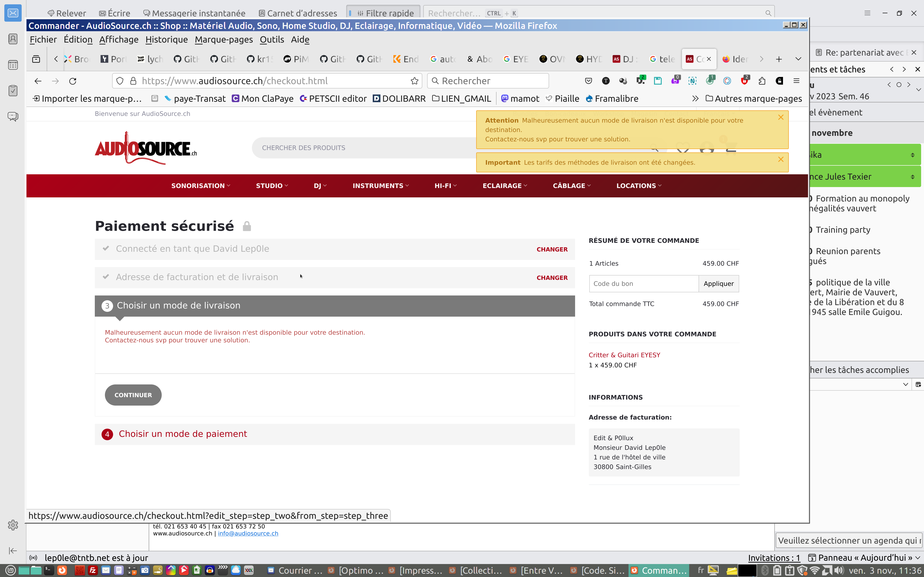
Task: Bookmark page with the star icon
Action: 414,81
